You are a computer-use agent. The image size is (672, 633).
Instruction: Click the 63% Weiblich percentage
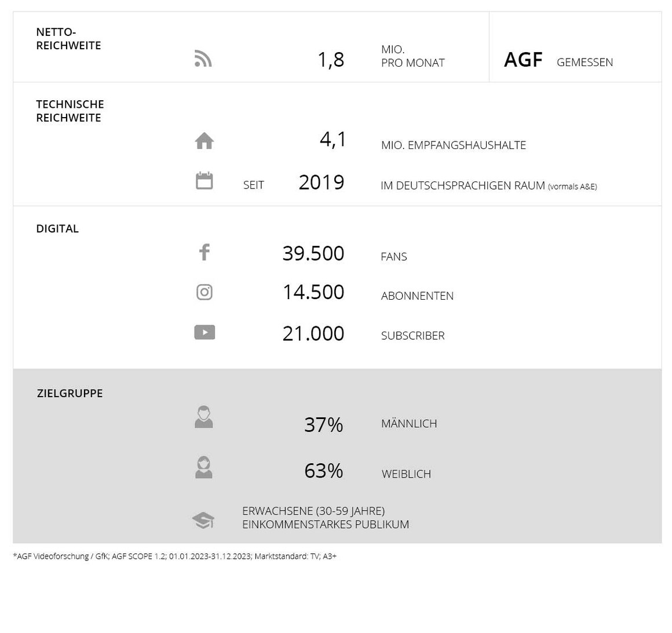[324, 471]
